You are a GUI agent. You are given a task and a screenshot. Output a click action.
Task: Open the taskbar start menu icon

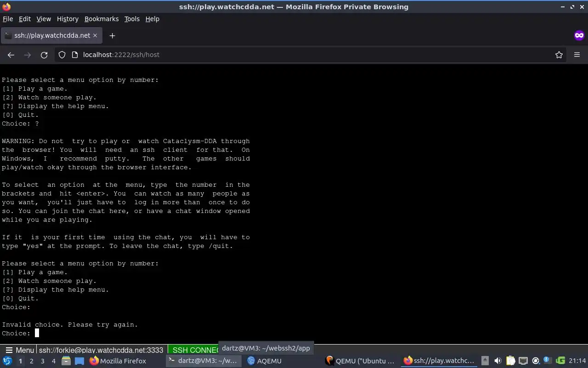[7, 361]
